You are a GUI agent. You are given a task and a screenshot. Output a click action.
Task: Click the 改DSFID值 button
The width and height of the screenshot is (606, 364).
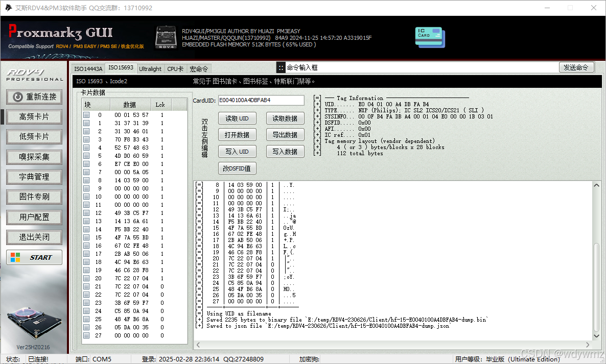tap(237, 168)
